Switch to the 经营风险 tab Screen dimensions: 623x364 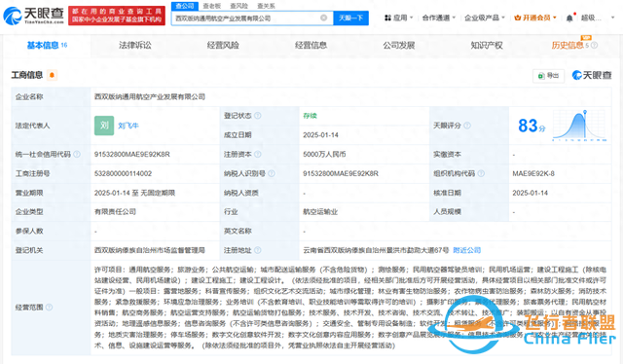point(223,46)
